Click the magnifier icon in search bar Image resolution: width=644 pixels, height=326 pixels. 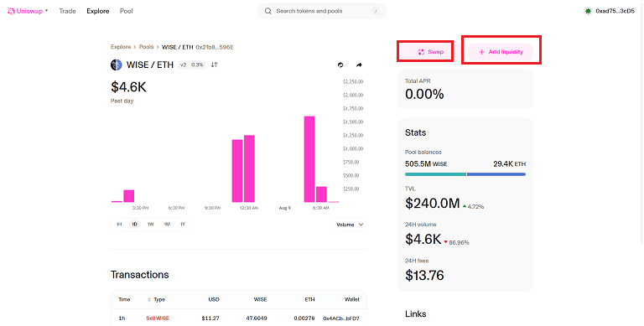point(268,11)
